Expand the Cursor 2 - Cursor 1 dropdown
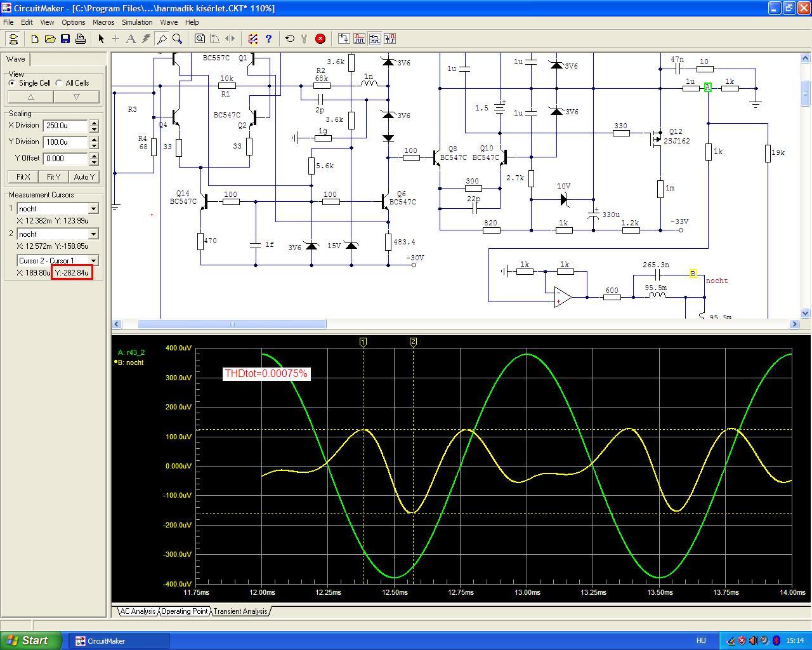812x650 pixels. tap(93, 260)
